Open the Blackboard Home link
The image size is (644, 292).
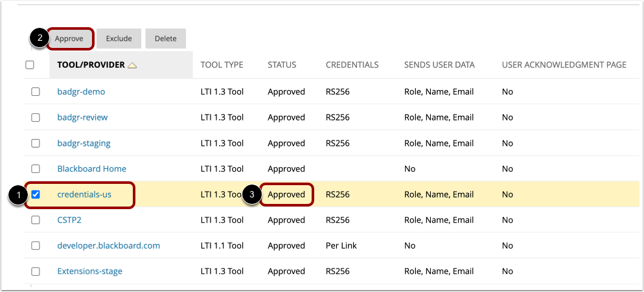[91, 169]
